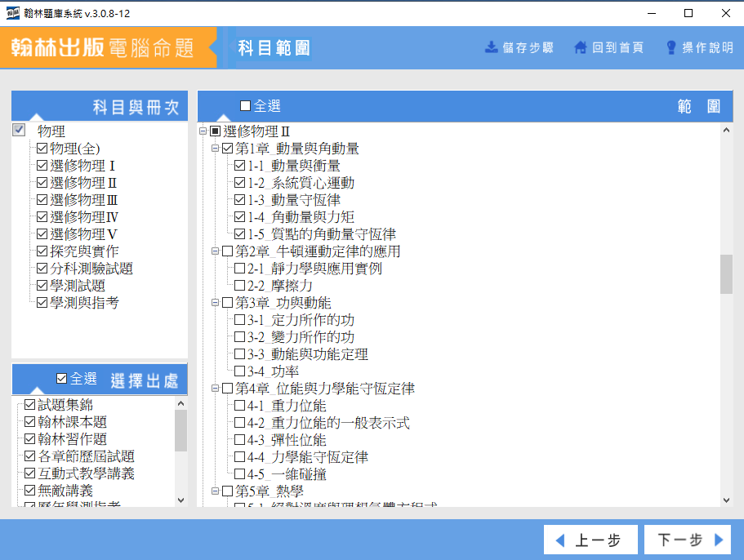Viewport: 744px width, 560px height.
Task: Collapse 第2章 牛頓運動定律的應用 node
Action: [x=215, y=251]
